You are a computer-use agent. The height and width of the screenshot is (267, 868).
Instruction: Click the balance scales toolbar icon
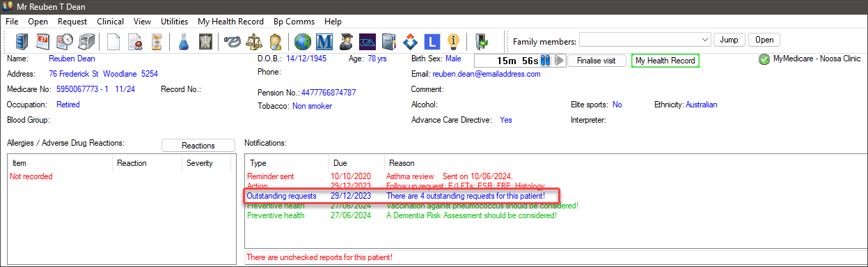coord(254,41)
